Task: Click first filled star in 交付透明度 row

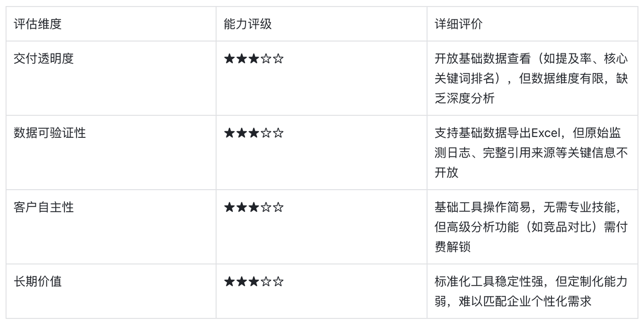Action: pos(229,59)
